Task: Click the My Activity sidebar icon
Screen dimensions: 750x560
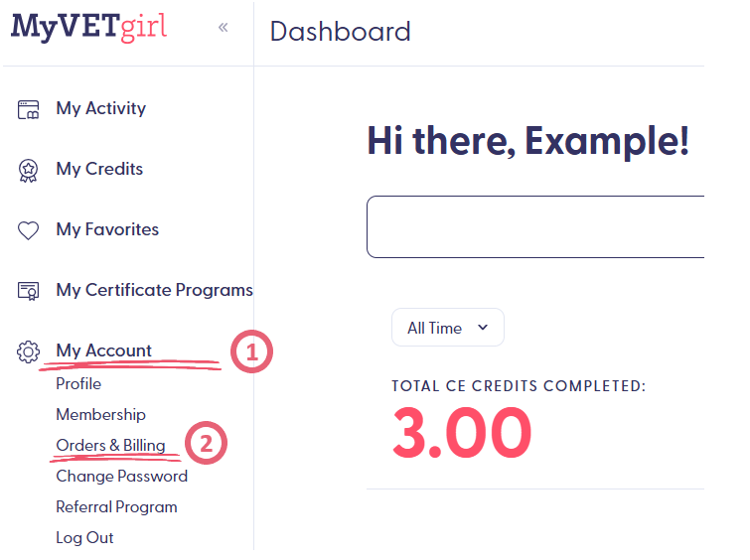Action: [x=28, y=109]
